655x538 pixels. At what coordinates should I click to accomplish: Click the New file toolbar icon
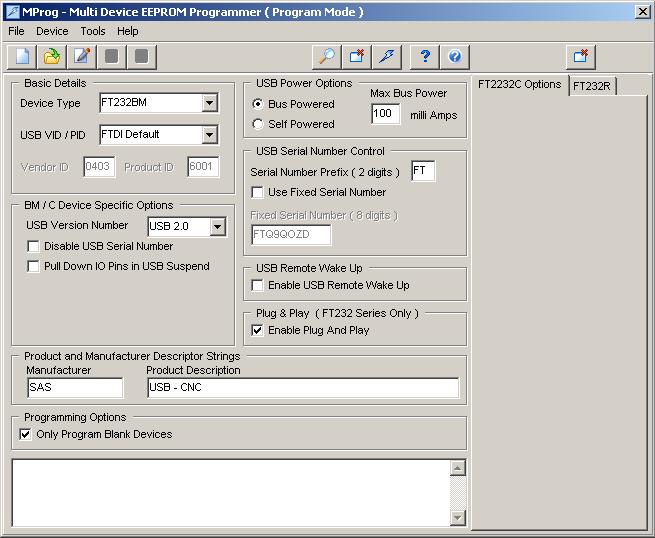tap(23, 56)
